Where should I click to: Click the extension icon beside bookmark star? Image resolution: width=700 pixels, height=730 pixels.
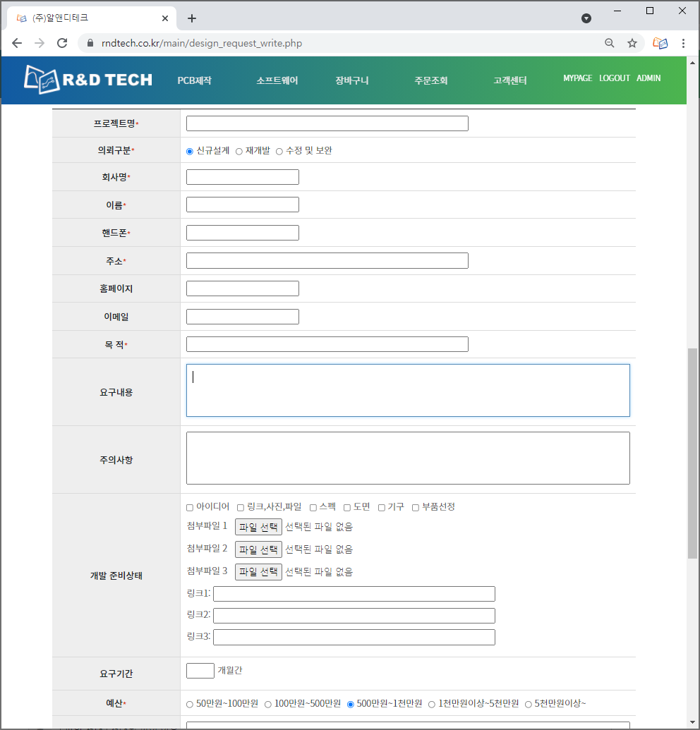pyautogui.click(x=660, y=43)
